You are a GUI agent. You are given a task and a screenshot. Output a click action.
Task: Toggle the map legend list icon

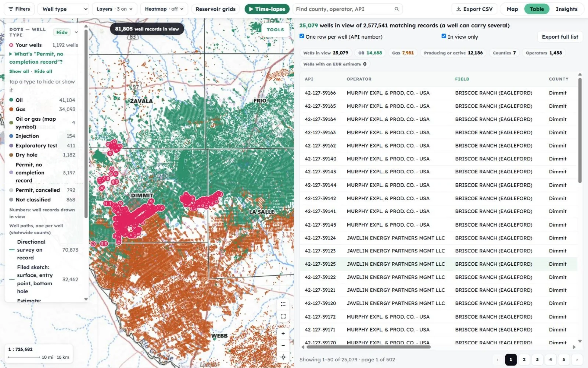pyautogui.click(x=283, y=304)
